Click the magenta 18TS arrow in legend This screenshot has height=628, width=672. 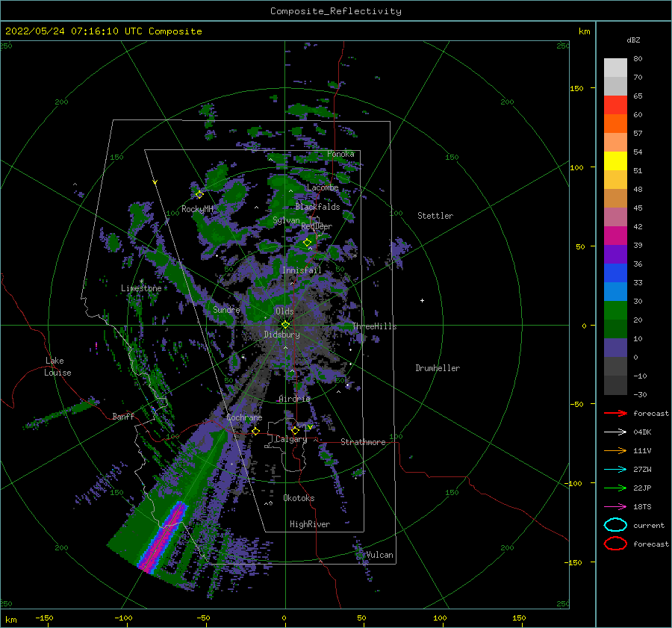pyautogui.click(x=615, y=507)
